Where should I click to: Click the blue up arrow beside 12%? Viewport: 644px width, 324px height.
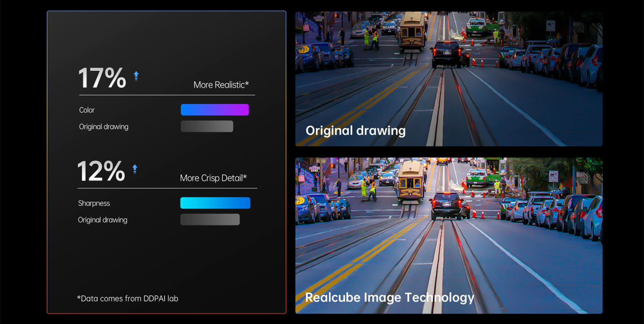135,169
